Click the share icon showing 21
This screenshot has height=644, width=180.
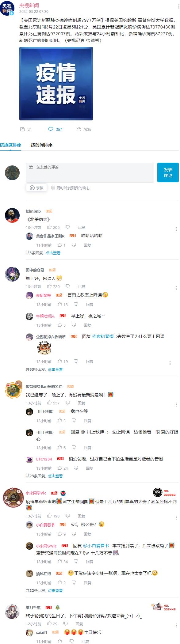point(22,129)
